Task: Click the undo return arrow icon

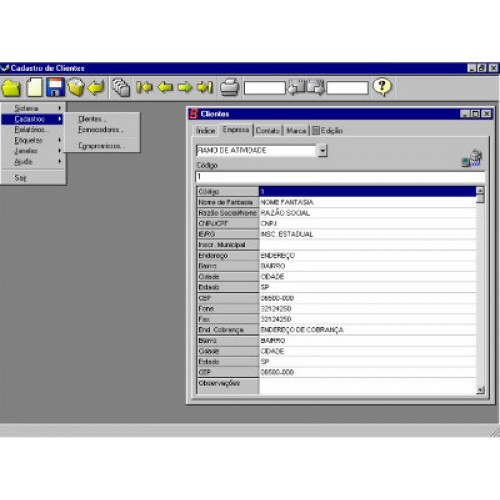Action: tap(97, 88)
